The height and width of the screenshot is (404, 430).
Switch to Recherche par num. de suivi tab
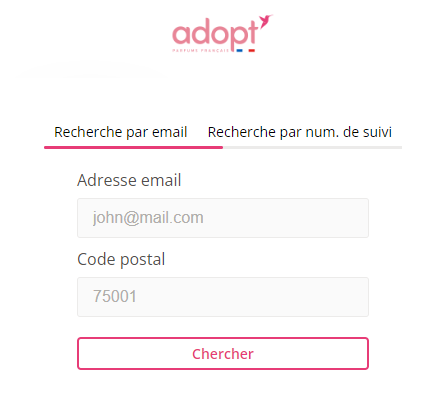tap(299, 132)
